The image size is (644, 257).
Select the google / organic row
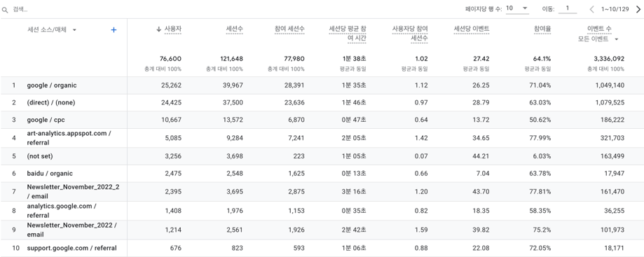point(322,85)
